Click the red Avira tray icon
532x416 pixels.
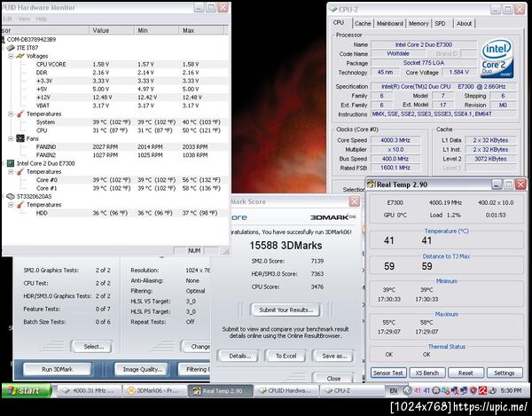tap(483, 391)
